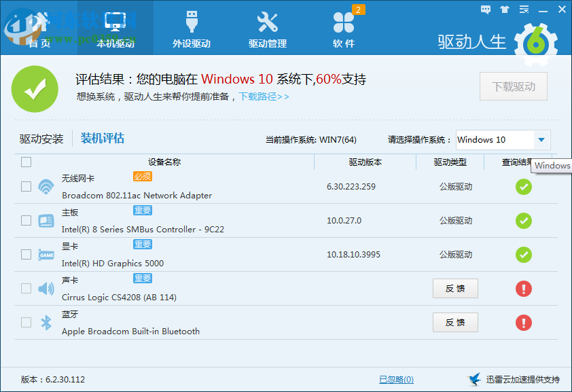The image size is (572, 392).
Task: Check the Broadcom 802.11ac wireless card checkbox
Action: pyautogui.click(x=25, y=186)
